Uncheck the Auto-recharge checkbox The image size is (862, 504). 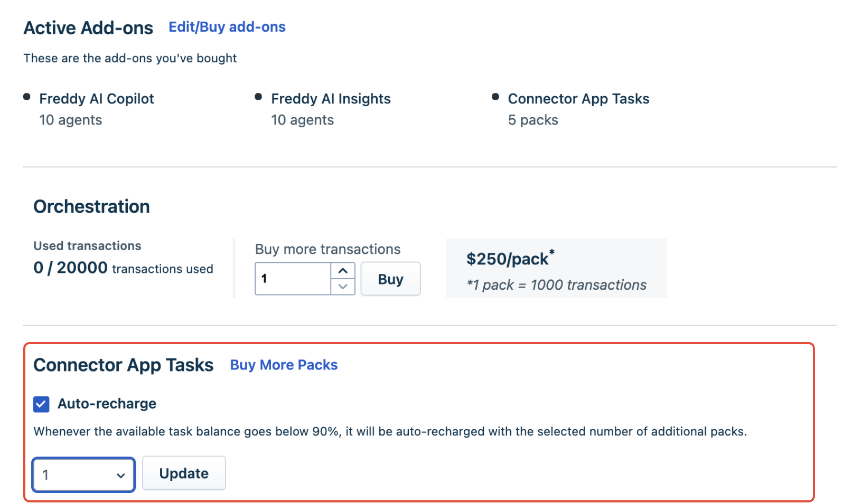(x=41, y=404)
